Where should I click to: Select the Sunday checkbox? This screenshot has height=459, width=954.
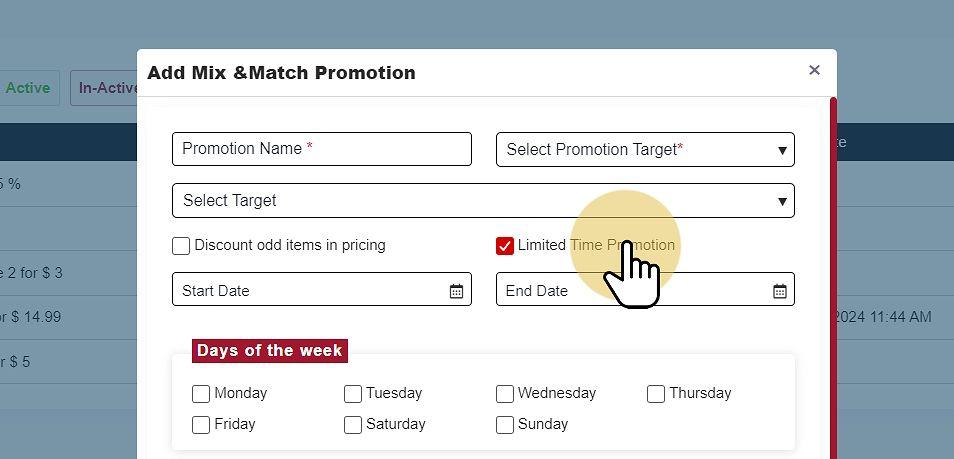[505, 425]
